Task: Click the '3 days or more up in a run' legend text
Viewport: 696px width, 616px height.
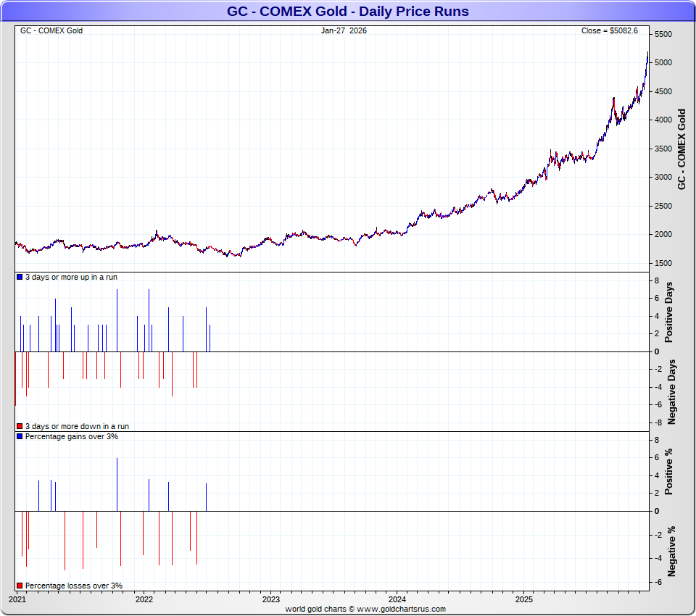Action: (x=72, y=277)
